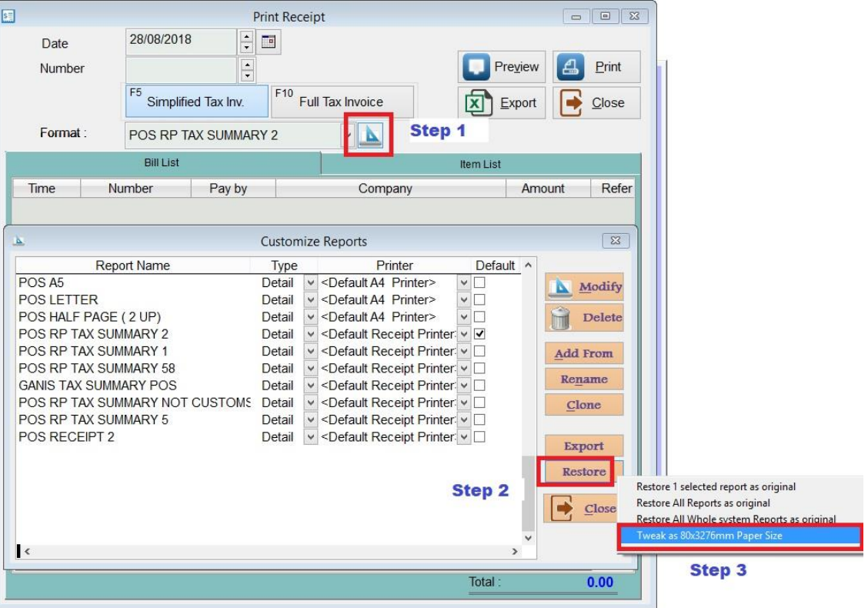Click the Delete trash bin icon
Screen dimensions: 868x608
[x=560, y=318]
